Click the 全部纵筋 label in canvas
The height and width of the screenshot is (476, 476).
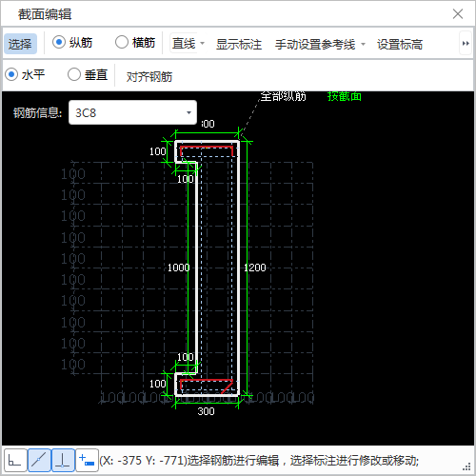283,96
